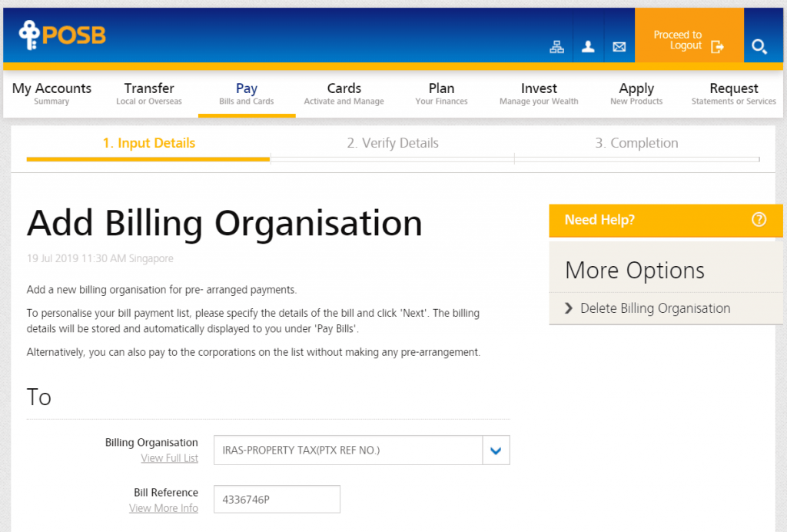
Task: Open the My Accounts Summary menu
Action: click(x=51, y=94)
